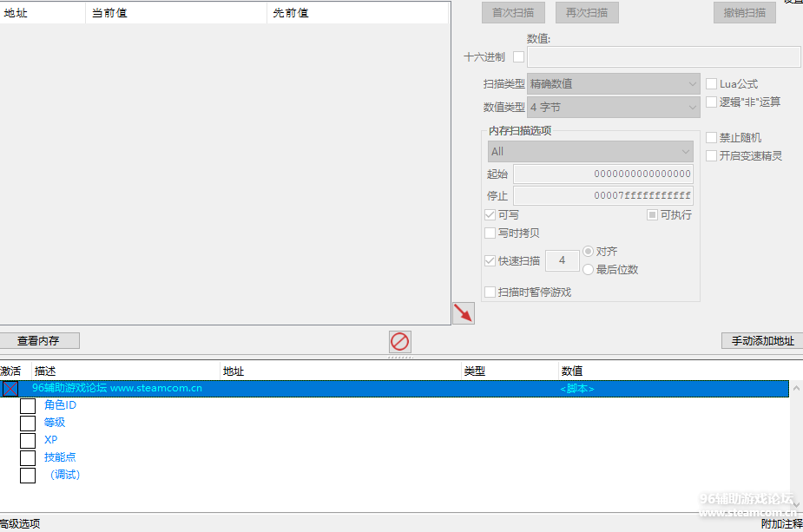This screenshot has width=803, height=532.
Task: Toggle the 十六进制 hexadecimal checkbox
Action: [519, 57]
